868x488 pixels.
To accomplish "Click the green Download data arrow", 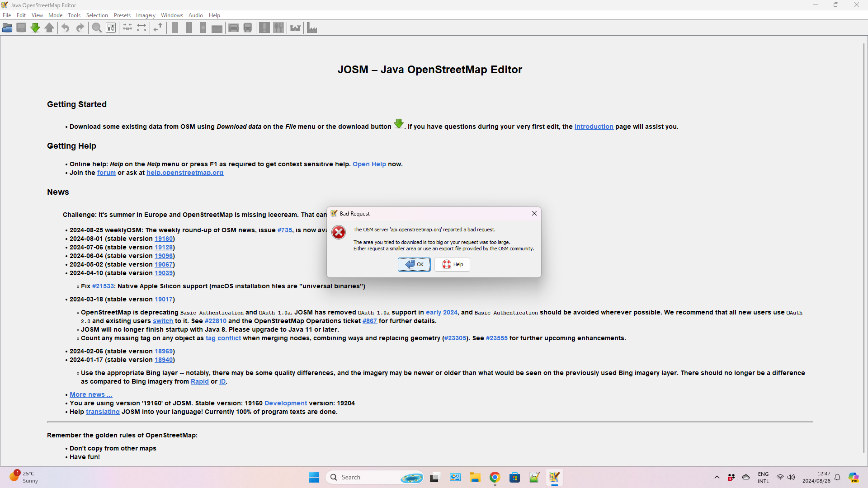I will 35,28.
